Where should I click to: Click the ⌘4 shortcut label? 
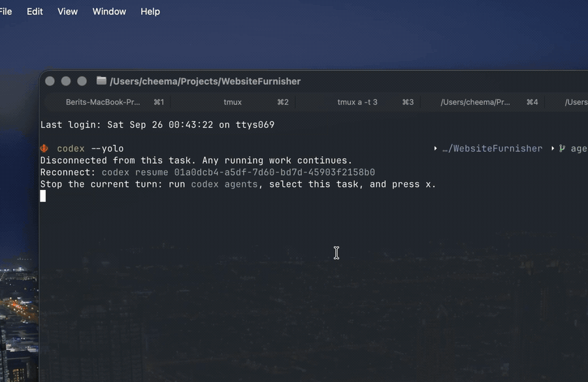tap(532, 102)
